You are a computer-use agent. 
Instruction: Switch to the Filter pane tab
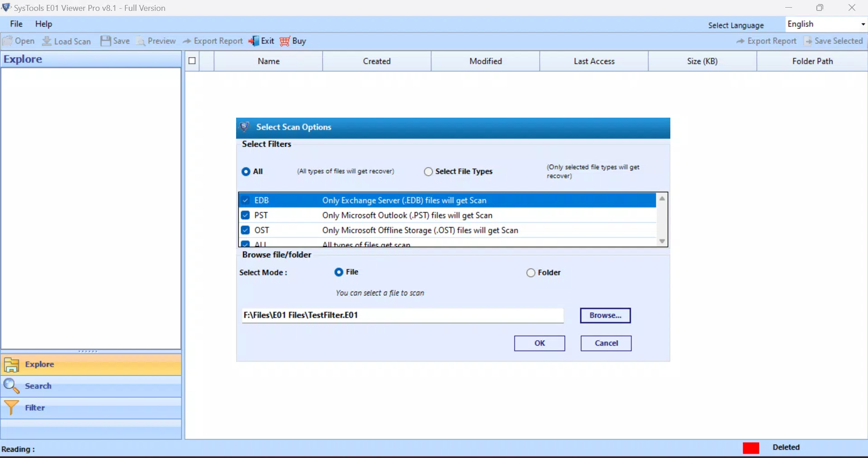91,408
